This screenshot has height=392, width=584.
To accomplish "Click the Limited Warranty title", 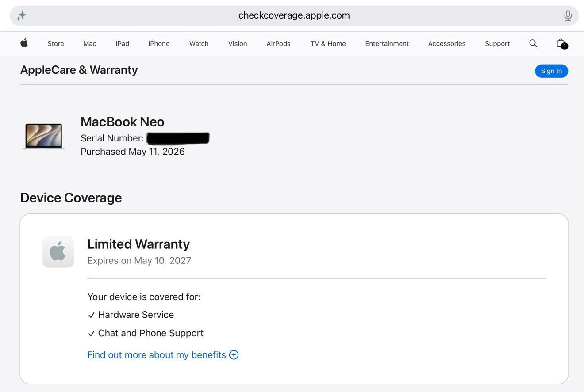I will pos(138,244).
